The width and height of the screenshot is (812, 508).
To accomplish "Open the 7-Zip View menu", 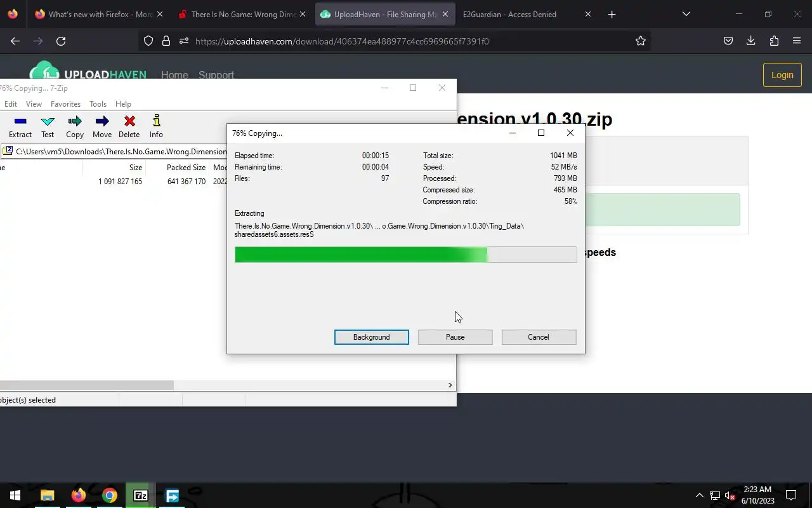I will click(34, 104).
